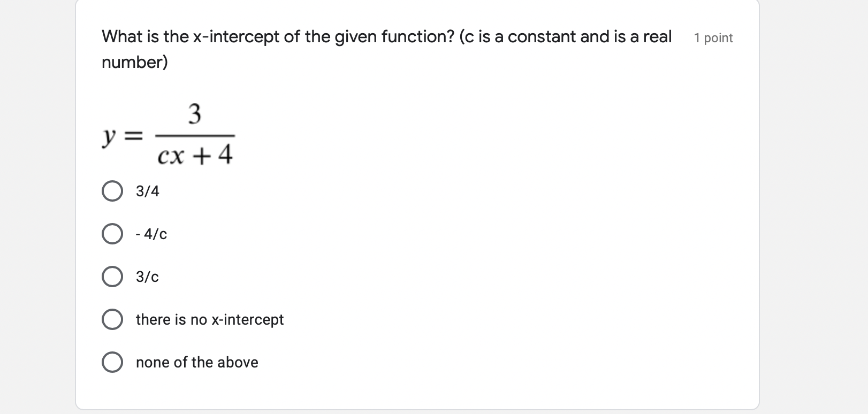Click the '1 point' label

[713, 37]
